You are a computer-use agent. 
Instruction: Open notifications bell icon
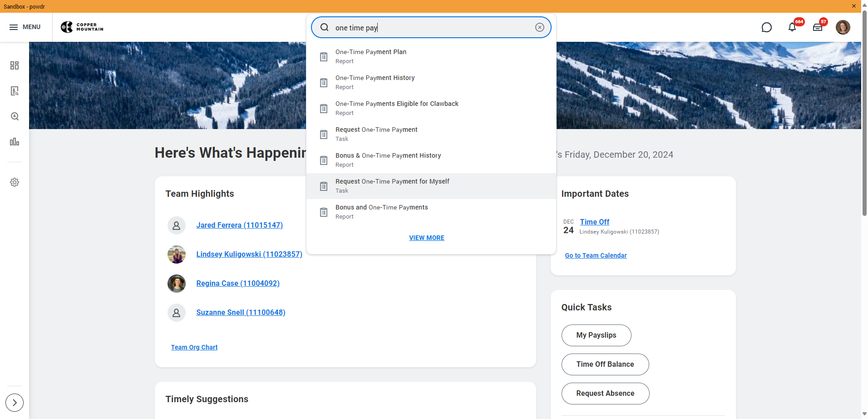(x=792, y=27)
